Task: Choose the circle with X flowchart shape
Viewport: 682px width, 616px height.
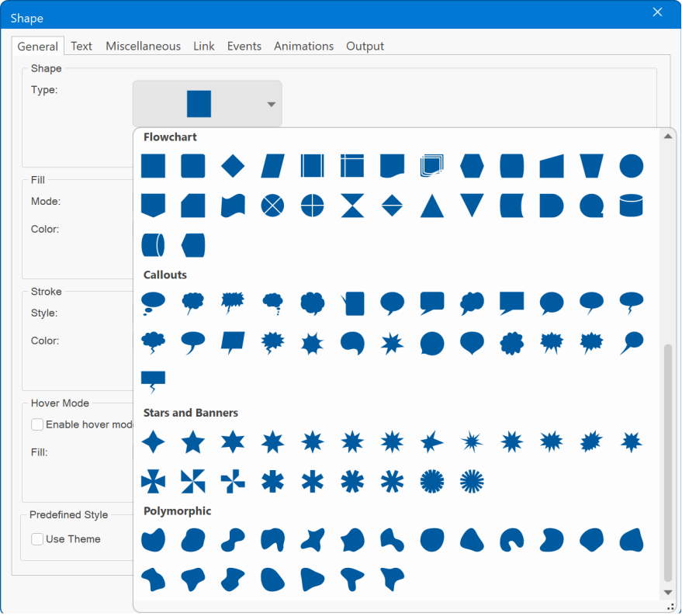Action: click(x=272, y=206)
